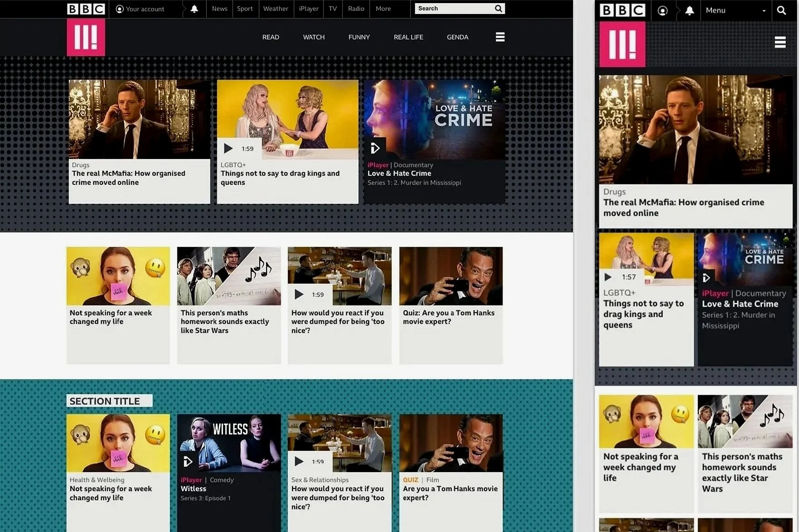Go to News in the top navigation
This screenshot has height=532, width=799.
click(219, 9)
